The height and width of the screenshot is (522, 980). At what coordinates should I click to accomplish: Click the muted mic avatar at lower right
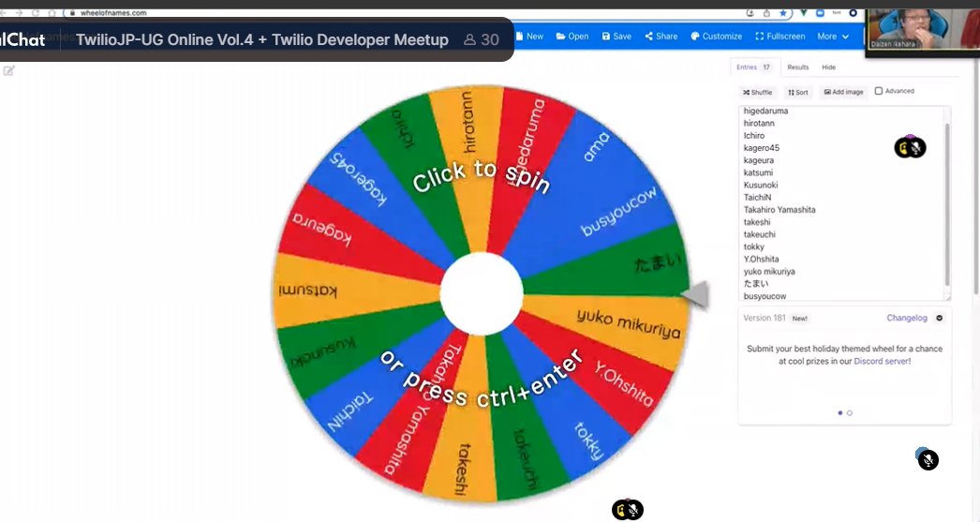[x=928, y=459]
